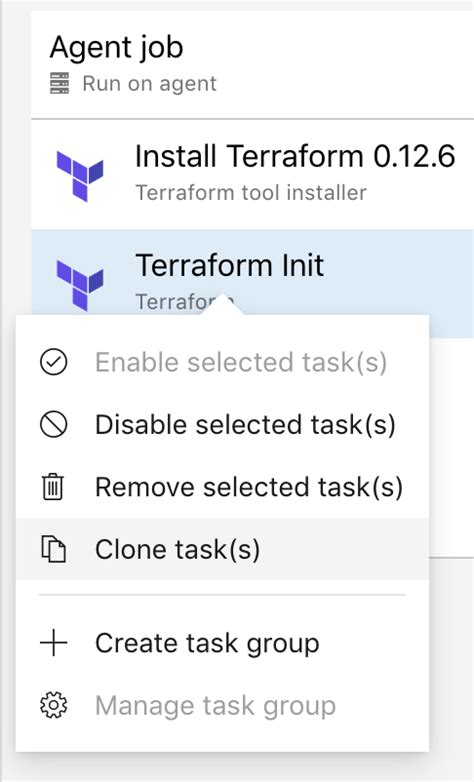Open the Agent job header
The height and width of the screenshot is (782, 474).
point(252,65)
